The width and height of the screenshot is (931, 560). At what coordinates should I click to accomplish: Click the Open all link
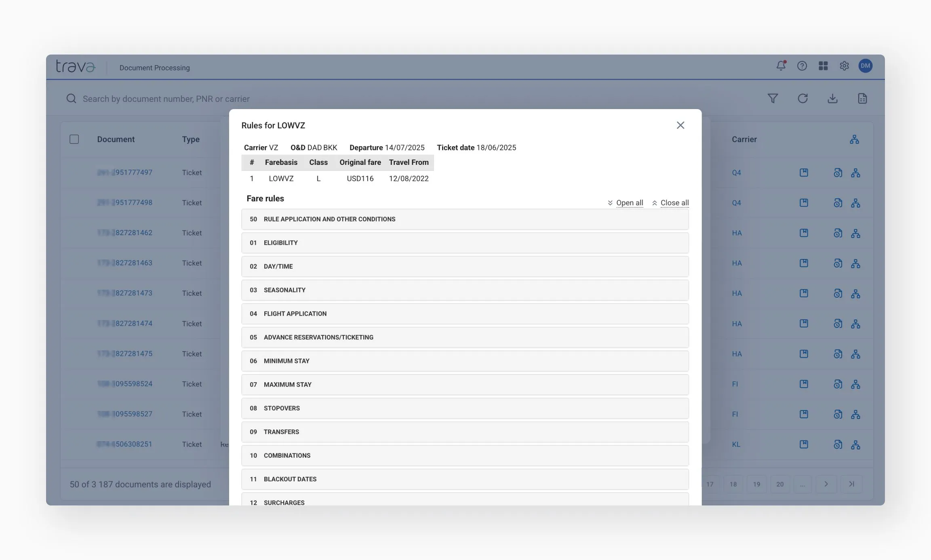(x=629, y=203)
